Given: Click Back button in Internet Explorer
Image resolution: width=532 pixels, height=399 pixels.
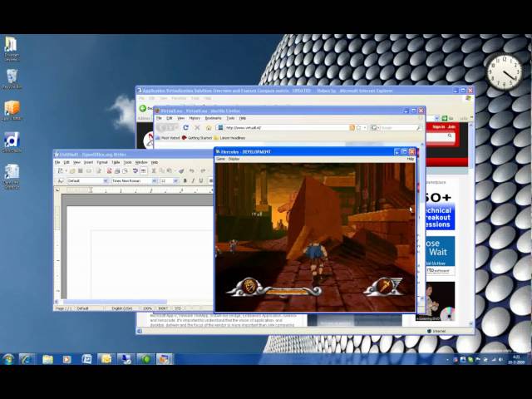Looking at the screenshot, I should pyautogui.click(x=143, y=108).
